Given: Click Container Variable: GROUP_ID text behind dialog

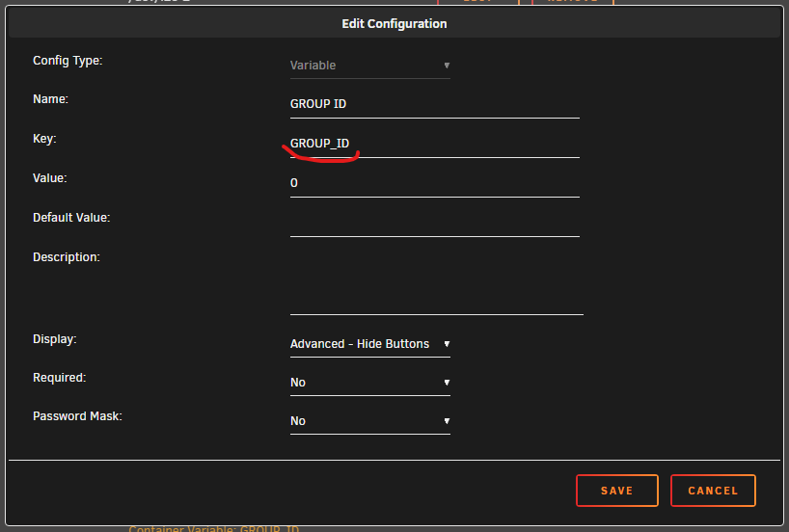Looking at the screenshot, I should [214, 528].
